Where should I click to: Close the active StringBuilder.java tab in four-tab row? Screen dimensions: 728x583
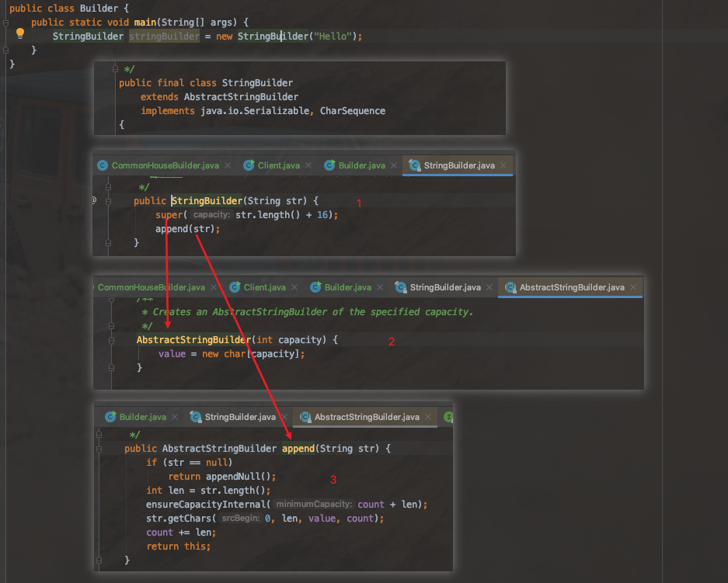coord(503,165)
